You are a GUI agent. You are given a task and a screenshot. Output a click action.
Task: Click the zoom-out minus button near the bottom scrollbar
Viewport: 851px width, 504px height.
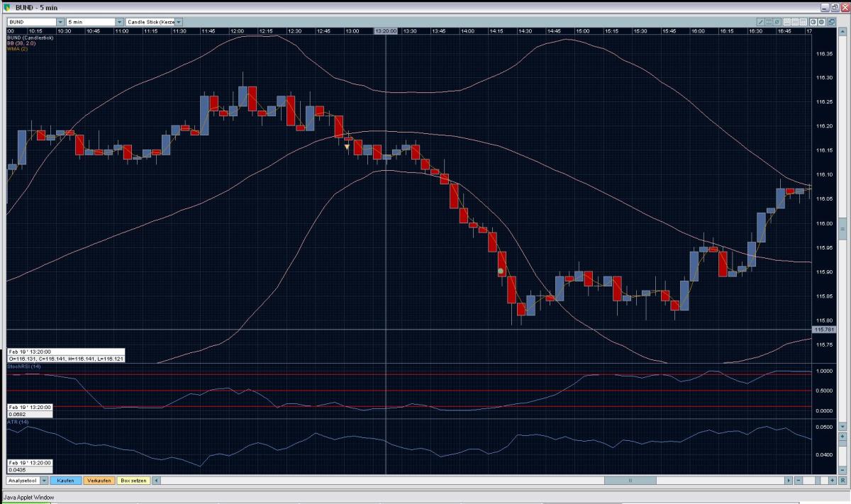point(799,481)
